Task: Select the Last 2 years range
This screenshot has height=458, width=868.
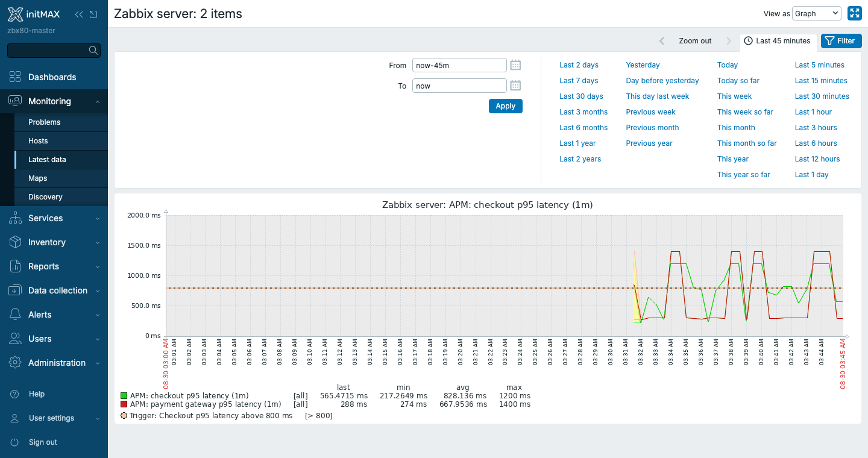Action: pos(580,159)
